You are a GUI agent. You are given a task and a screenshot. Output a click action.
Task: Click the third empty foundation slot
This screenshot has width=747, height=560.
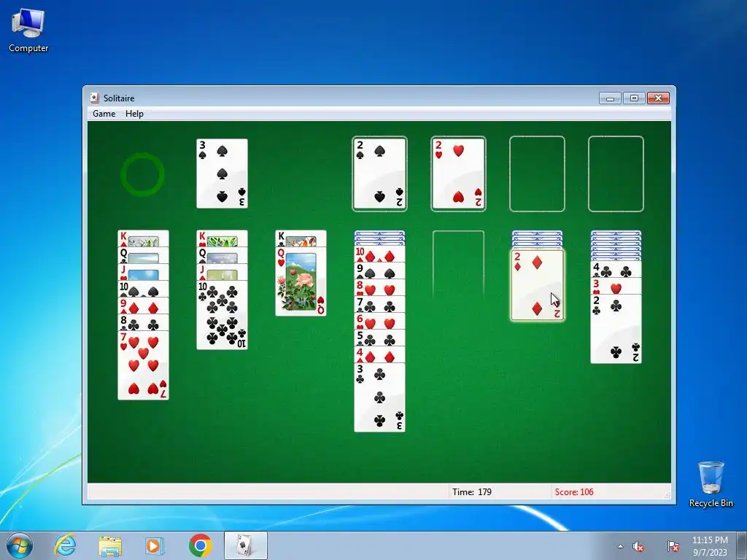tap(537, 174)
